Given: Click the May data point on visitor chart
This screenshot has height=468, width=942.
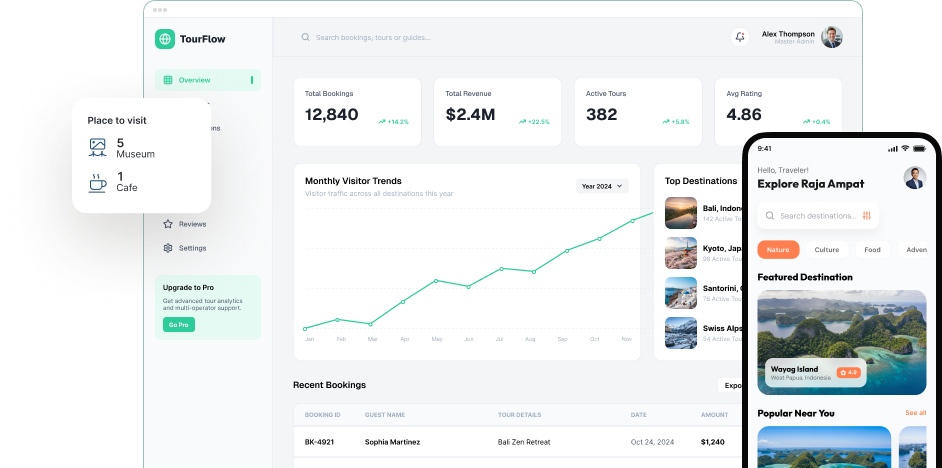Looking at the screenshot, I should [x=436, y=281].
